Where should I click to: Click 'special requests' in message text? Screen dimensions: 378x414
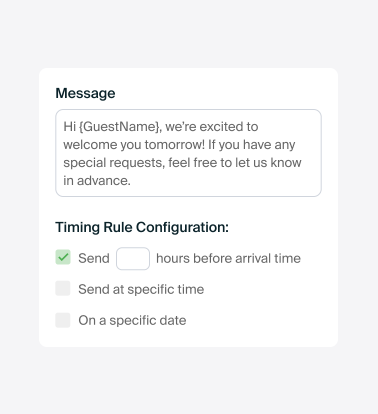114,163
